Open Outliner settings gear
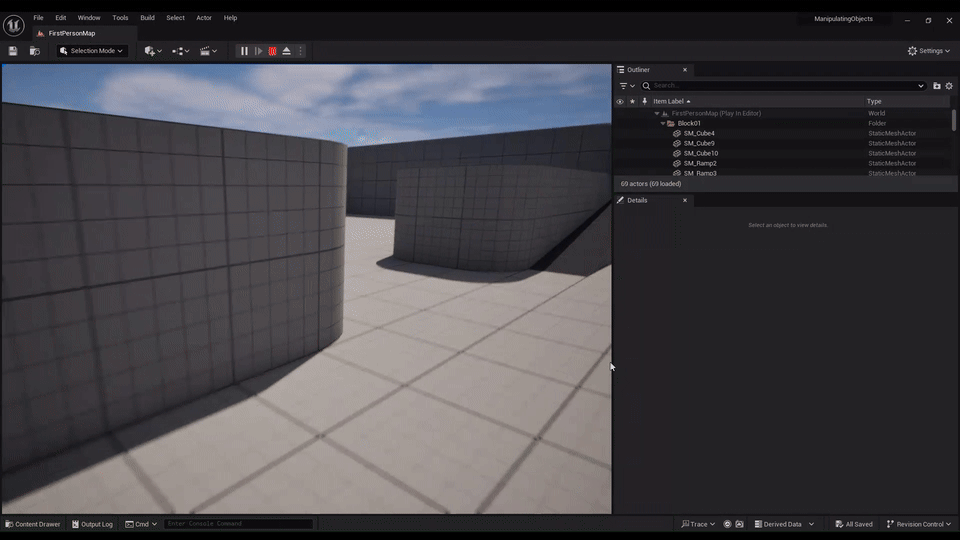 click(949, 86)
